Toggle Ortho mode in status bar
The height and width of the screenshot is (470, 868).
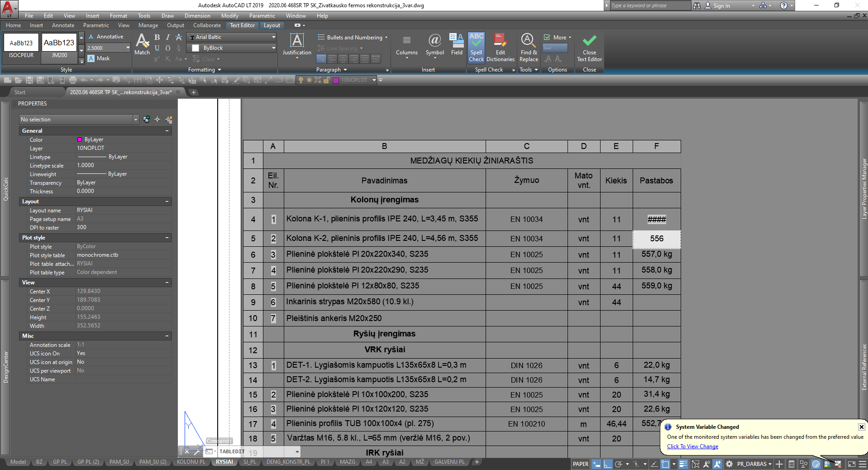607,464
